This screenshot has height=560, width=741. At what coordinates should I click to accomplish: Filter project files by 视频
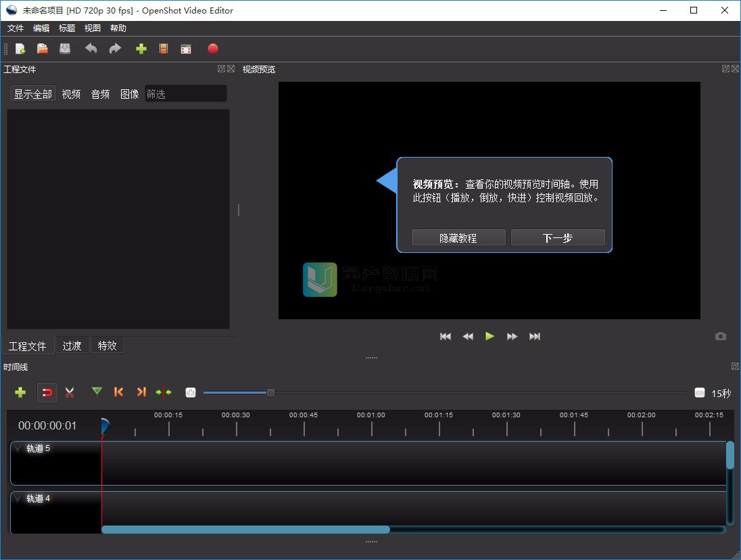pyautogui.click(x=72, y=94)
